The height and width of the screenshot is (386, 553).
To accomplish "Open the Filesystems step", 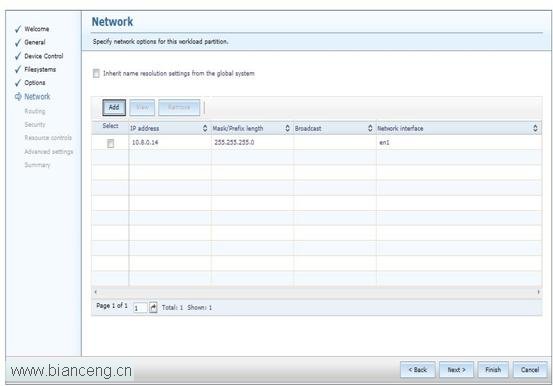I will pyautogui.click(x=40, y=69).
